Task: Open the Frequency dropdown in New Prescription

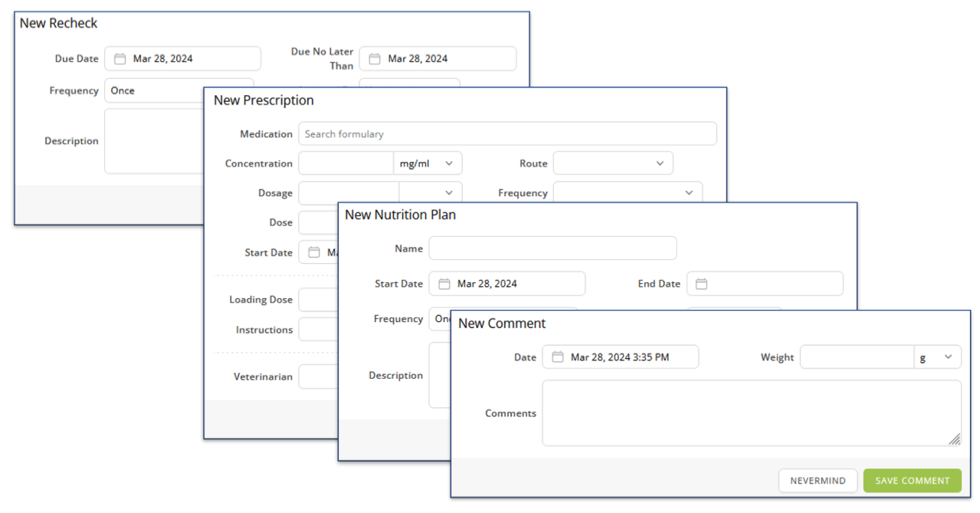Action: pos(628,193)
